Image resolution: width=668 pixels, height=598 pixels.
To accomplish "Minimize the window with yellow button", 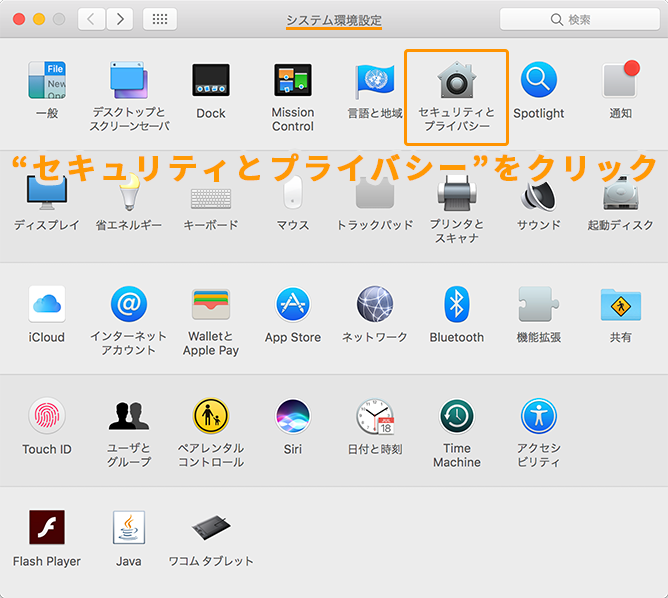I will 39,19.
